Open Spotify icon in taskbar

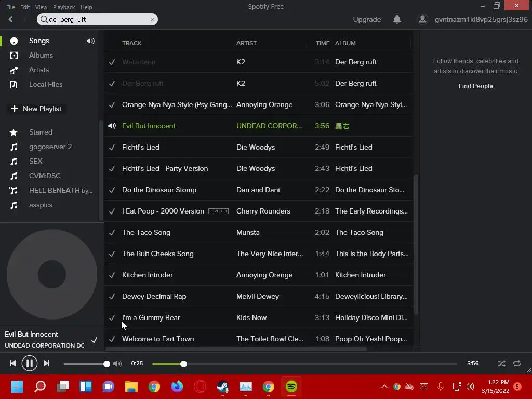pyautogui.click(x=291, y=387)
